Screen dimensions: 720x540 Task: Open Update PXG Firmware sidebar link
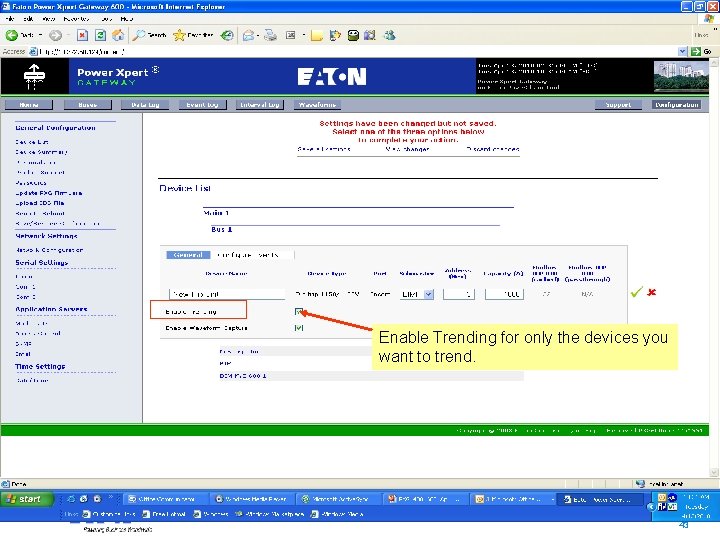[49, 193]
